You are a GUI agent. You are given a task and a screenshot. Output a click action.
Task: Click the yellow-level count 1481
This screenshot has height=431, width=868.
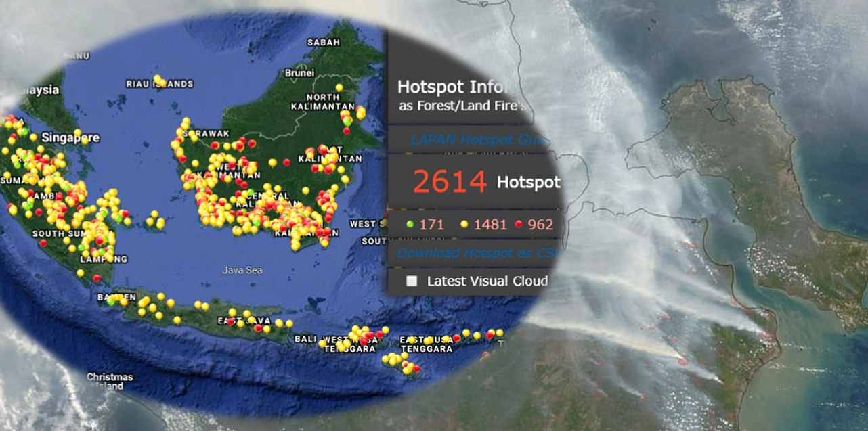point(490,225)
